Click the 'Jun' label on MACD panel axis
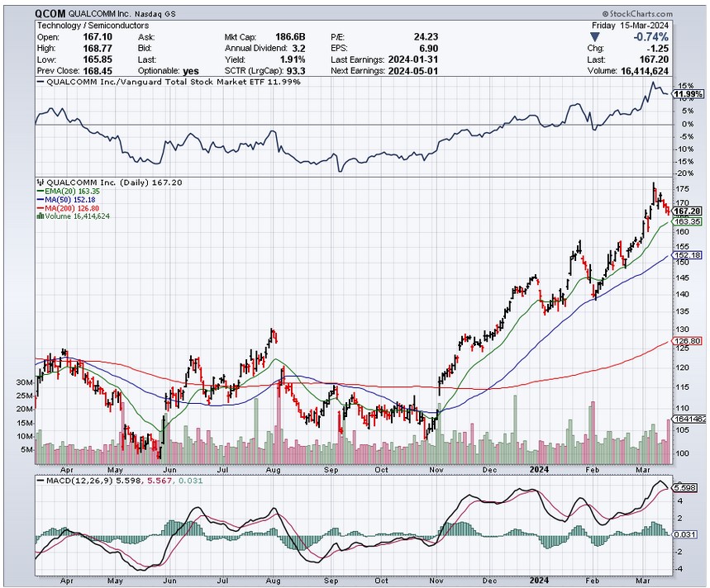710x588 pixels. pos(169,581)
